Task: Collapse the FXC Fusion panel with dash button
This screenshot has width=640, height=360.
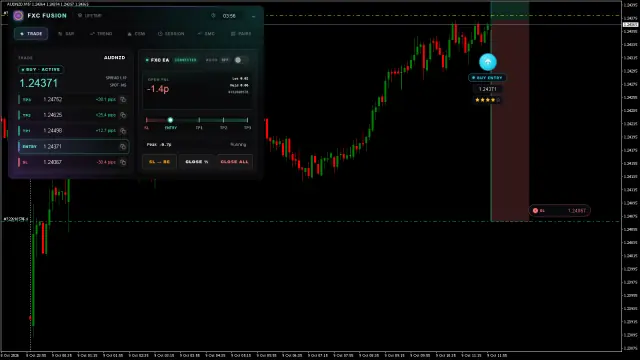Action: pos(253,16)
